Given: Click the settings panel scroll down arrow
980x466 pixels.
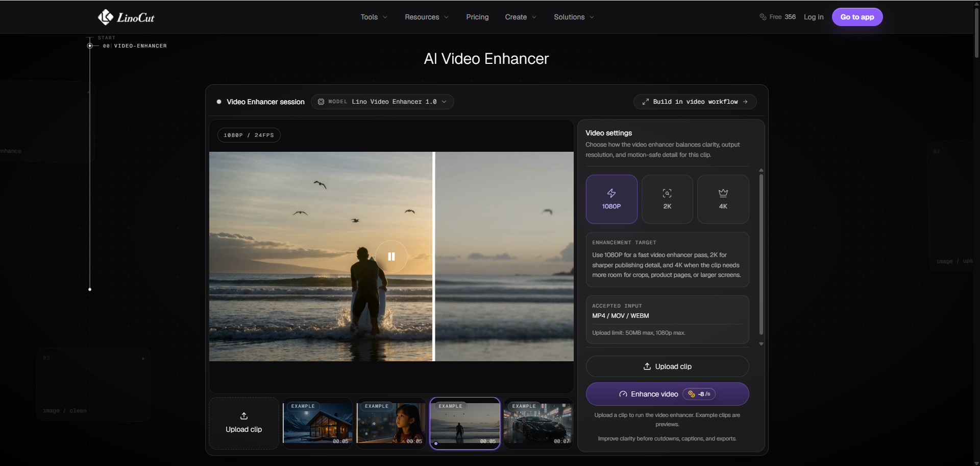Looking at the screenshot, I should point(761,344).
